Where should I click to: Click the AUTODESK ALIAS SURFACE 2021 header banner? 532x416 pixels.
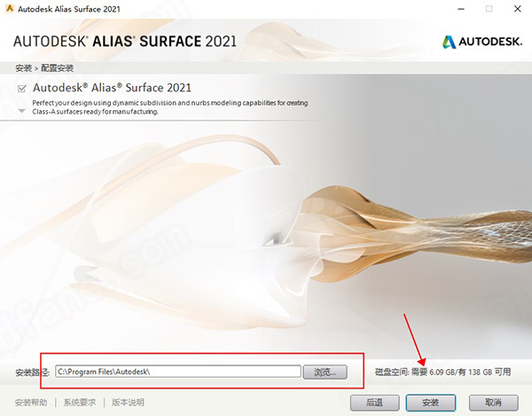pos(125,42)
